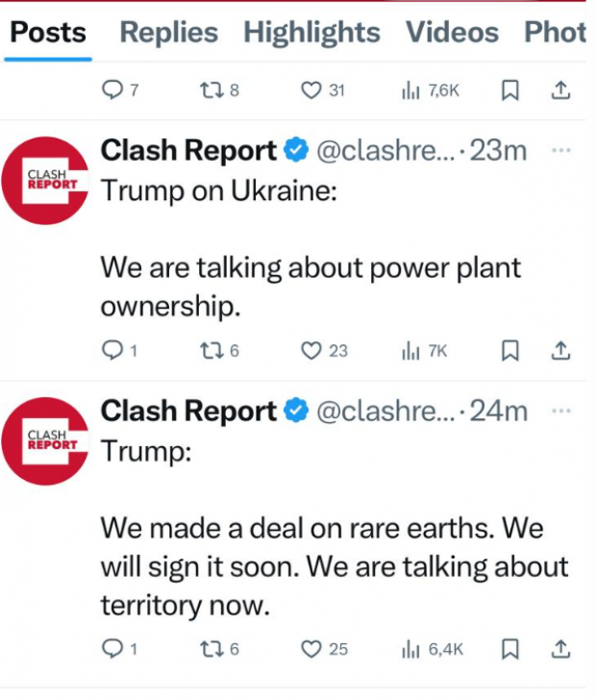596x700 pixels.
Task: Bookmark the power plant ownership post
Action: [x=511, y=351]
